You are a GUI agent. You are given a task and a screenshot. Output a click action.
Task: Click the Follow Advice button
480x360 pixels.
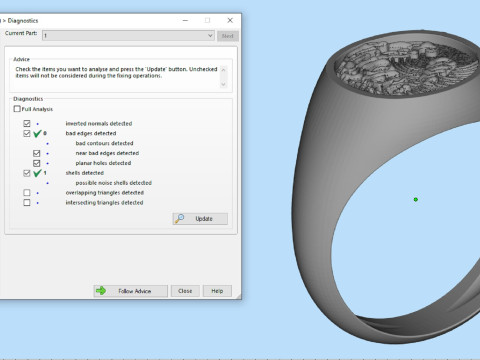point(130,291)
